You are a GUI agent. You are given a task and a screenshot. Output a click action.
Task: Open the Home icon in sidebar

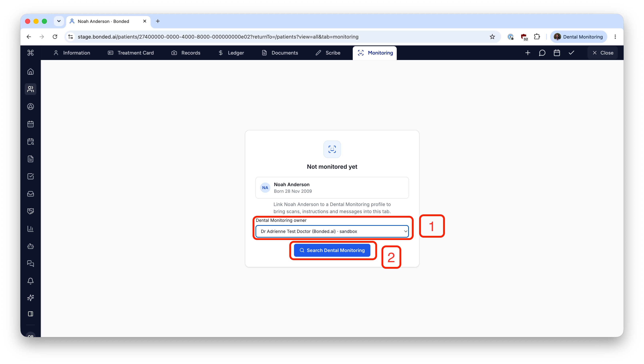pos(31,72)
